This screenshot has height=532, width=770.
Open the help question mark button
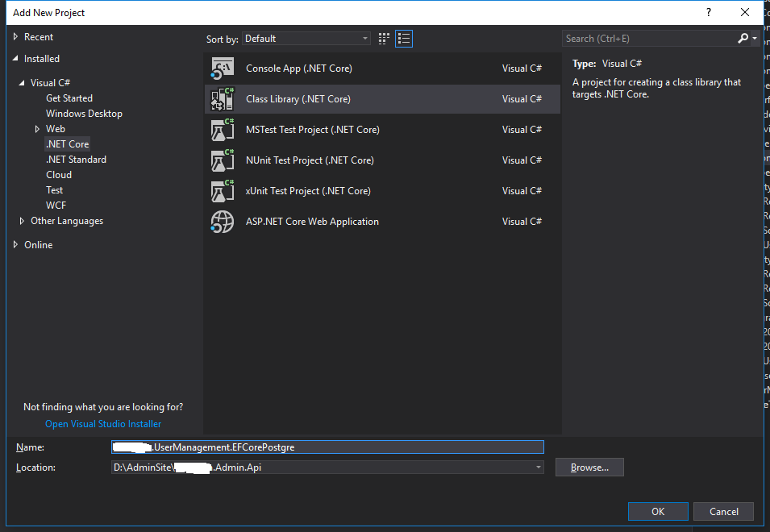point(709,12)
